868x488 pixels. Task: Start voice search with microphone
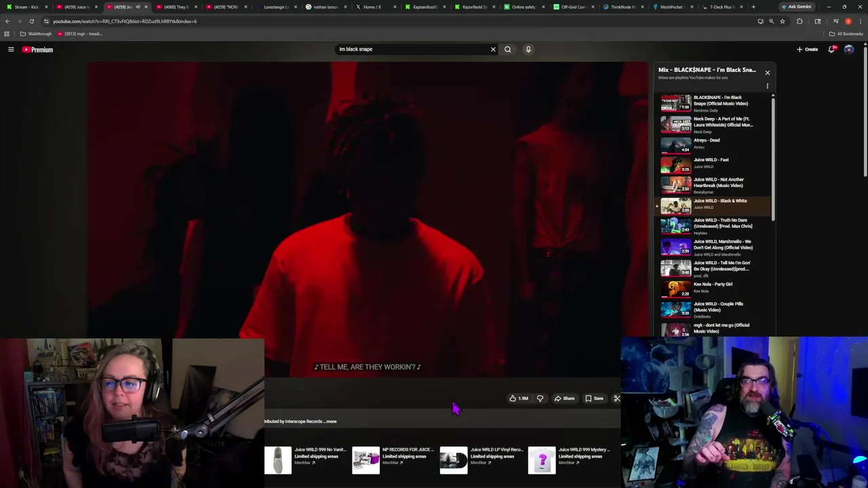(528, 49)
